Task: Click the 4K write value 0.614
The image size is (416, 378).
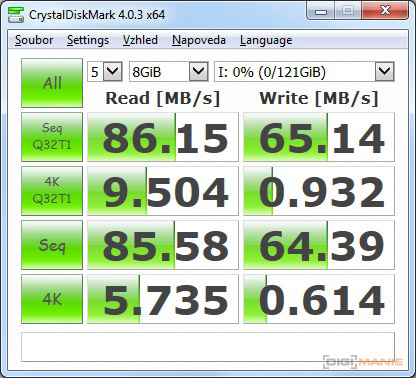Action: [319, 299]
